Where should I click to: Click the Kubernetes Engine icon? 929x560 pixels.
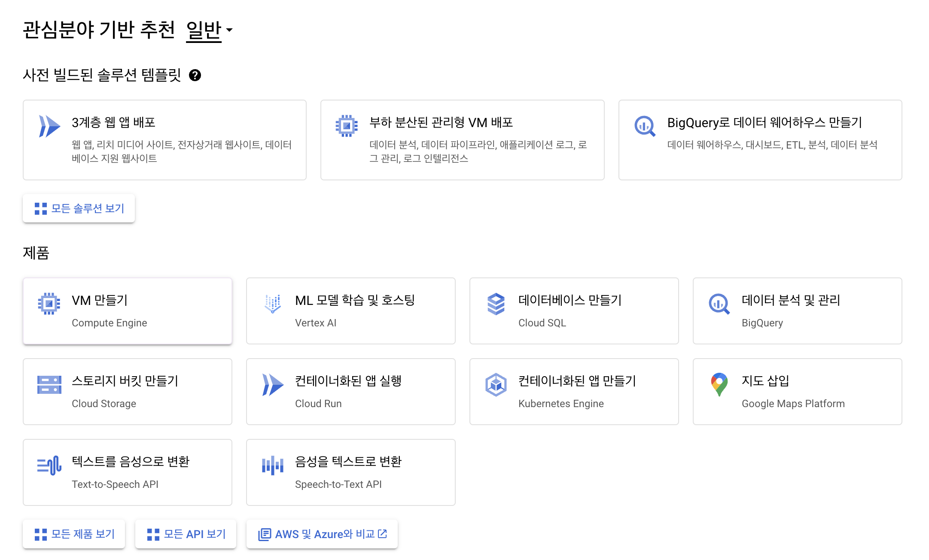tap(496, 384)
